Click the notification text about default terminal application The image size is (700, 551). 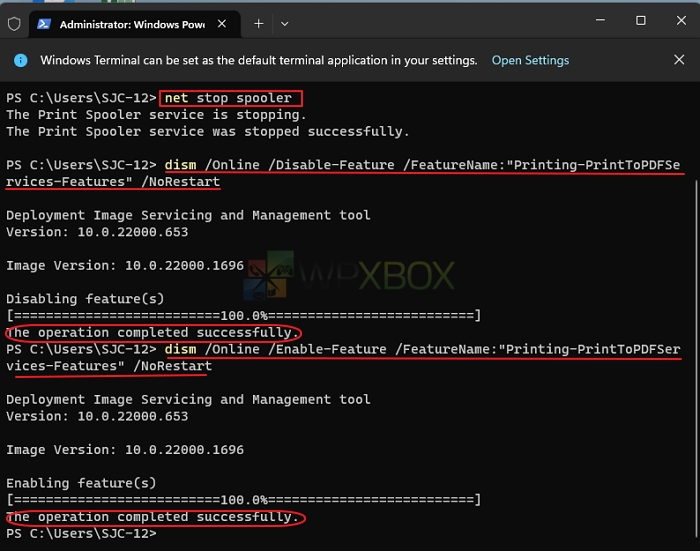pyautogui.click(x=259, y=60)
